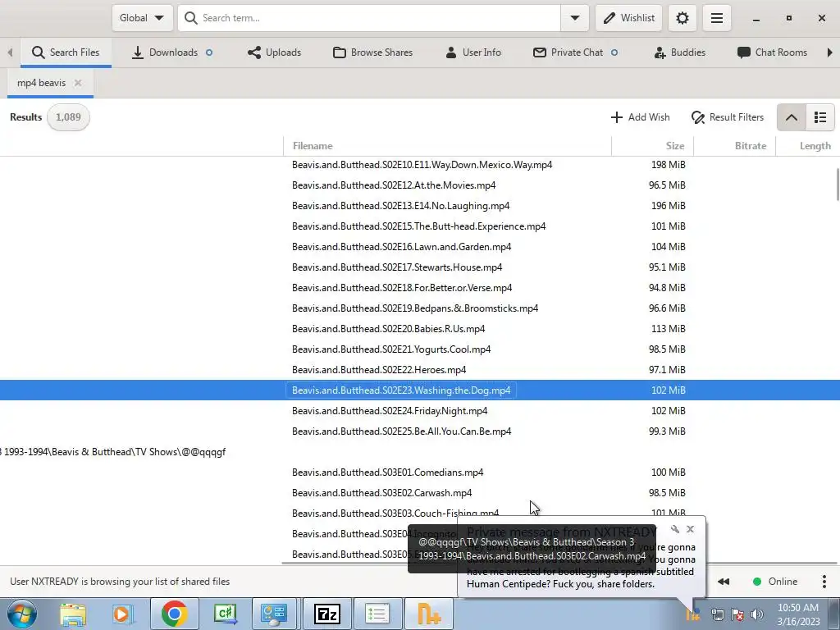Switch to the Downloads tab
Image resolution: width=840 pixels, height=630 pixels.
pyautogui.click(x=172, y=52)
